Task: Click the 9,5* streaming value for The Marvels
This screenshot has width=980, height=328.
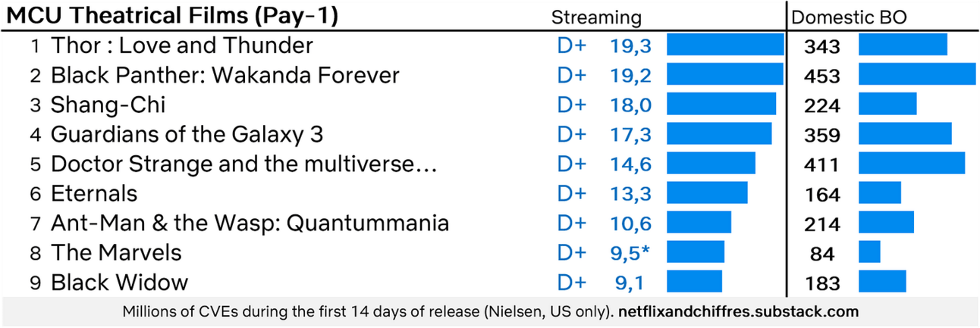Action: click(631, 253)
